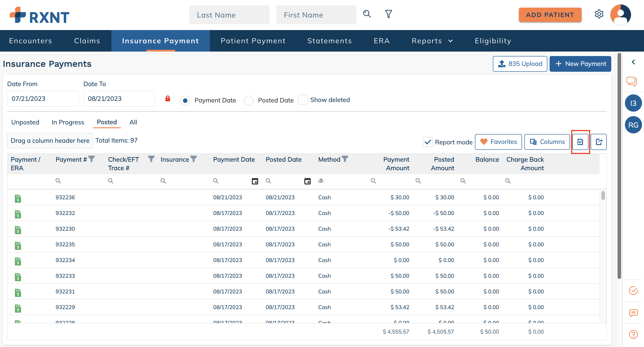Open the RG sidebar badge
Screen dimensions: 644x347
point(633,125)
